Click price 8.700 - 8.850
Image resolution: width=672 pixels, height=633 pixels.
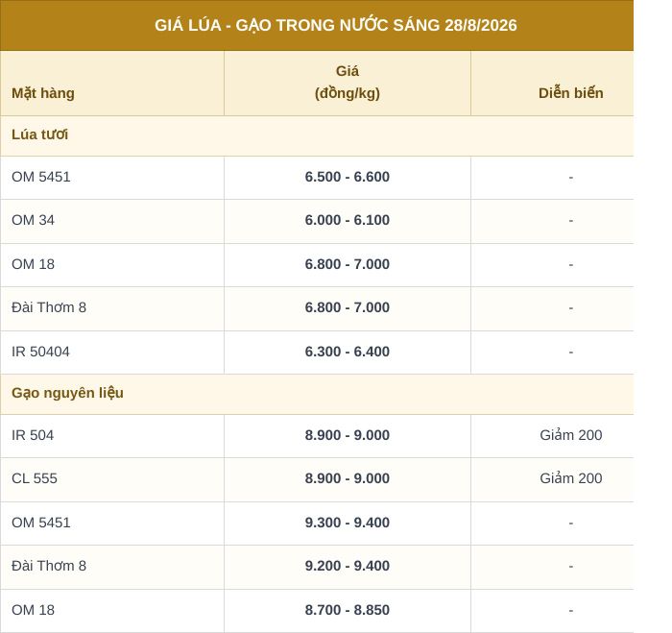tap(348, 610)
